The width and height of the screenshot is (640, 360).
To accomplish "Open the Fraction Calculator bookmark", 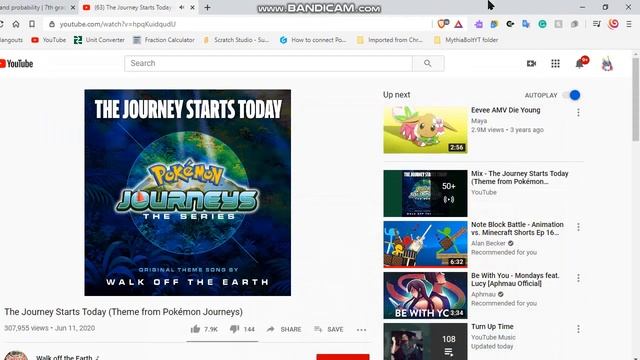I will 164,40.
